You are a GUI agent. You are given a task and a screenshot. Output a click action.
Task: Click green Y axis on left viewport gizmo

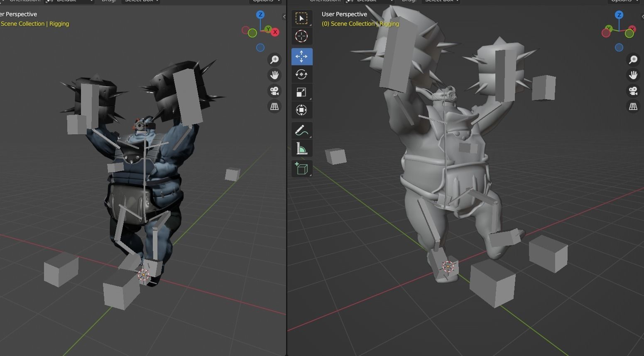coord(269,29)
